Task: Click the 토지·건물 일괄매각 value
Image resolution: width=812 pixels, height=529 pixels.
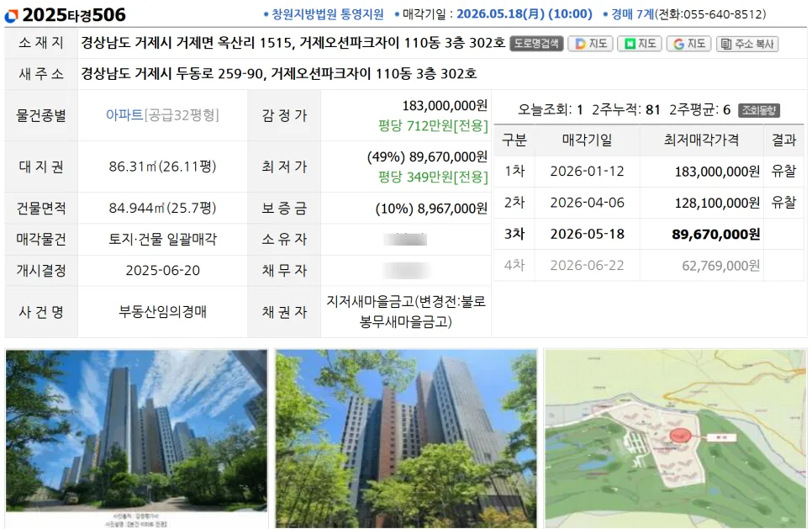Action: click(162, 239)
